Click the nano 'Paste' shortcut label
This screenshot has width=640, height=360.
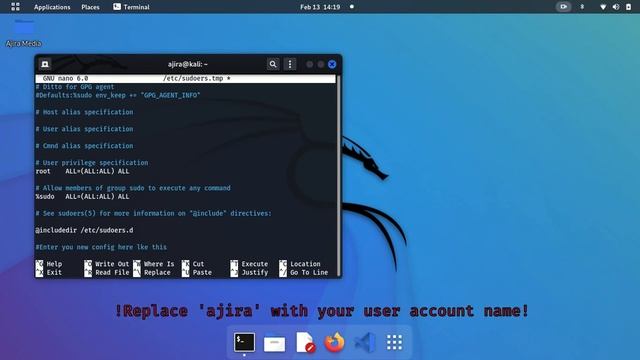(x=202, y=272)
